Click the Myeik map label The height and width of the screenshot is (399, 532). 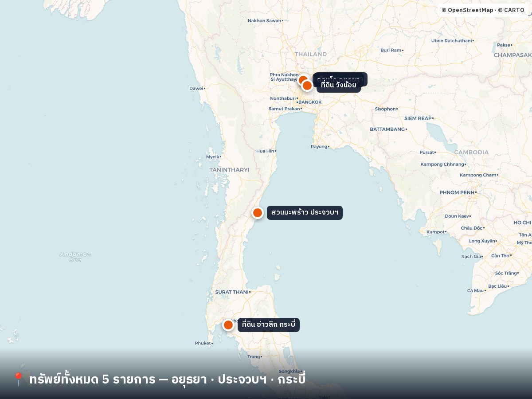tap(213, 157)
